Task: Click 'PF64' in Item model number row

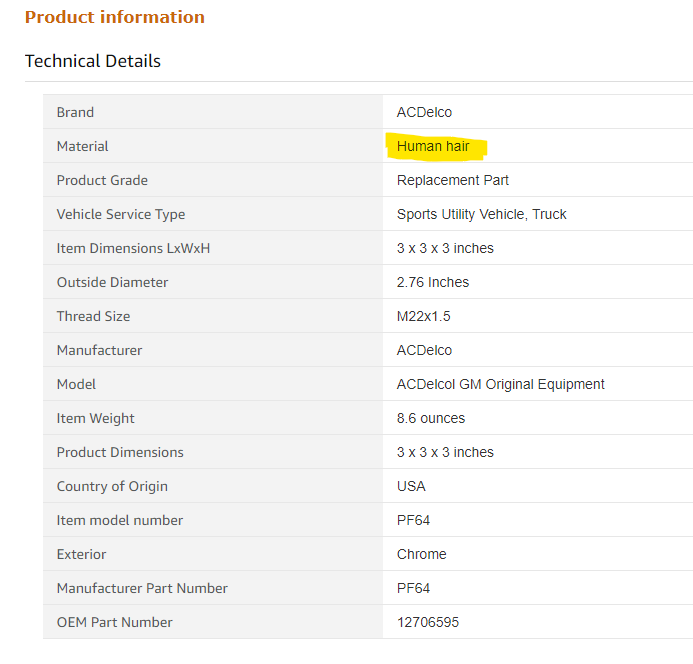Action: point(413,521)
